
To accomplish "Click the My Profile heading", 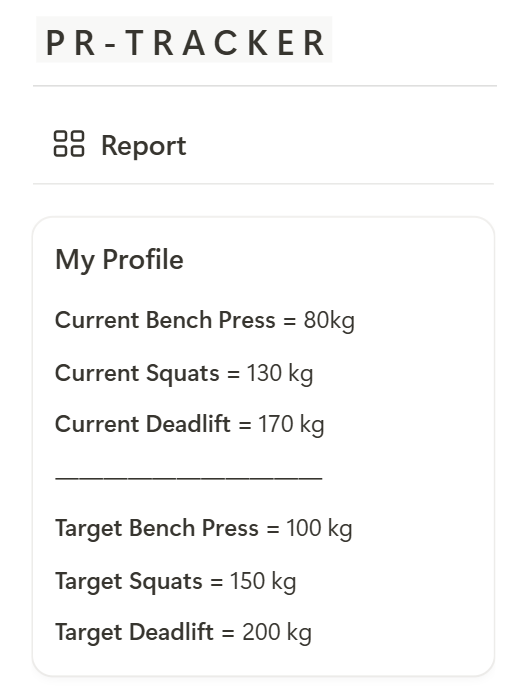I will (x=119, y=260).
